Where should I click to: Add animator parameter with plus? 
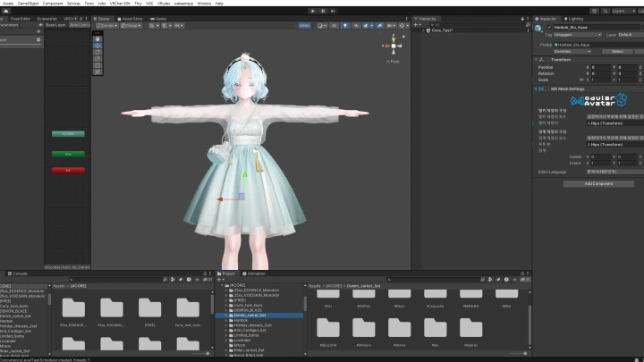click(x=38, y=31)
